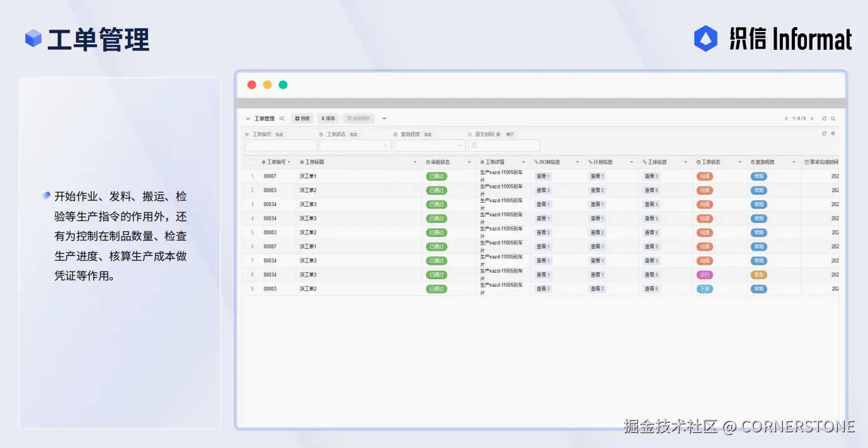Click 已通过 approval tag in row 4
The image size is (868, 448).
(437, 219)
